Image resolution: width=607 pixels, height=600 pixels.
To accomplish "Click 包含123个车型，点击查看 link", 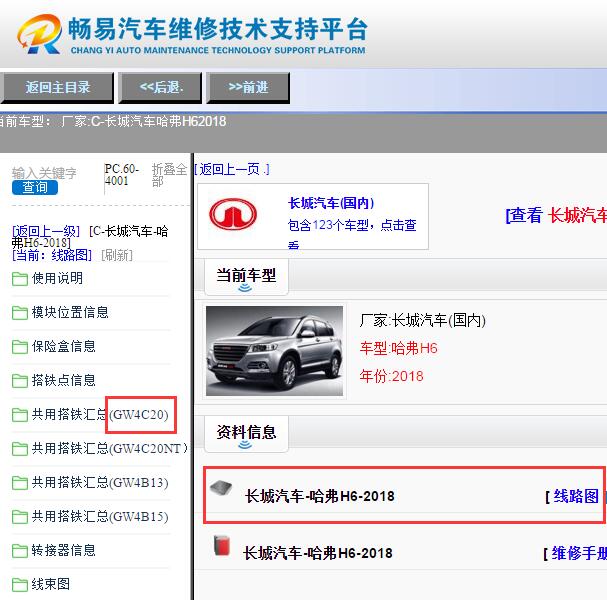I will click(x=352, y=232).
